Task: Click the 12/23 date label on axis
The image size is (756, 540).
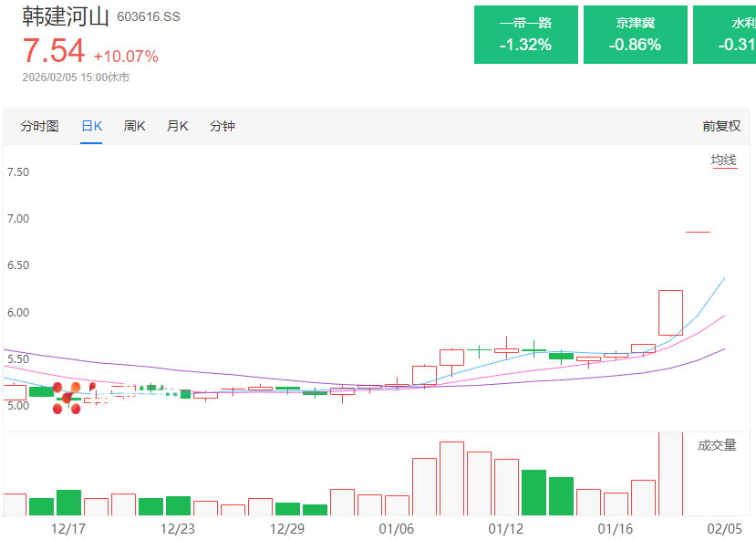Action: pos(178,528)
